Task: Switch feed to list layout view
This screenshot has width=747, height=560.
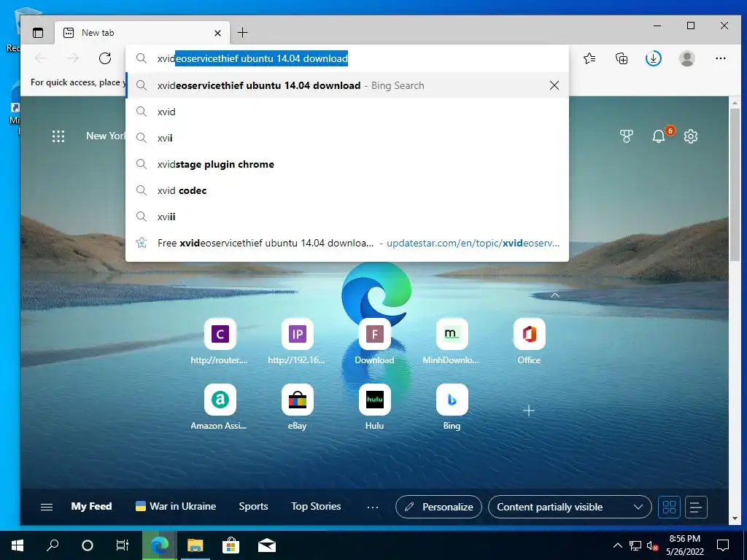Action: [696, 507]
